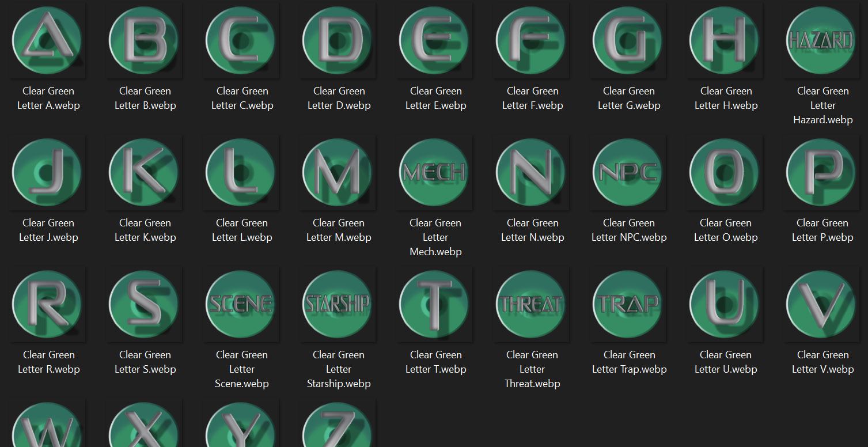Select the Letter P token thumbnail
The width and height of the screenshot is (868, 447).
pos(822,172)
